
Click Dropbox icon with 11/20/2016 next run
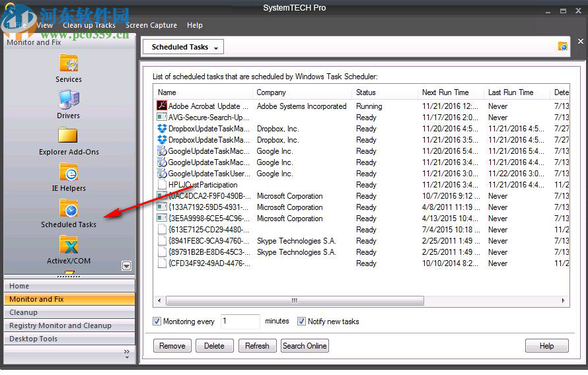162,128
